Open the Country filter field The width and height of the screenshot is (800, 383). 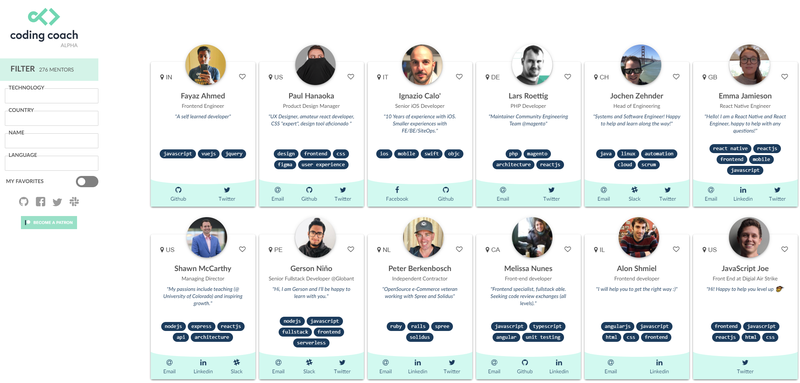(52, 118)
